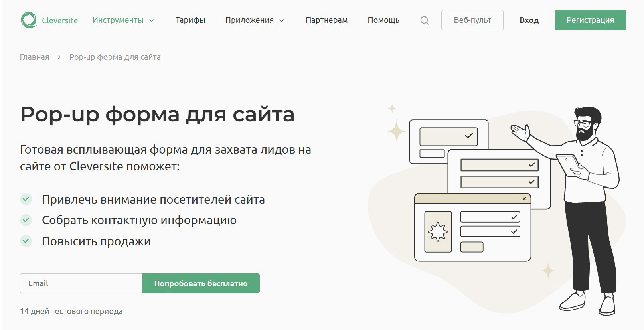This screenshot has height=330, width=644.
Task: Click the Вход login link
Action: pyautogui.click(x=529, y=20)
